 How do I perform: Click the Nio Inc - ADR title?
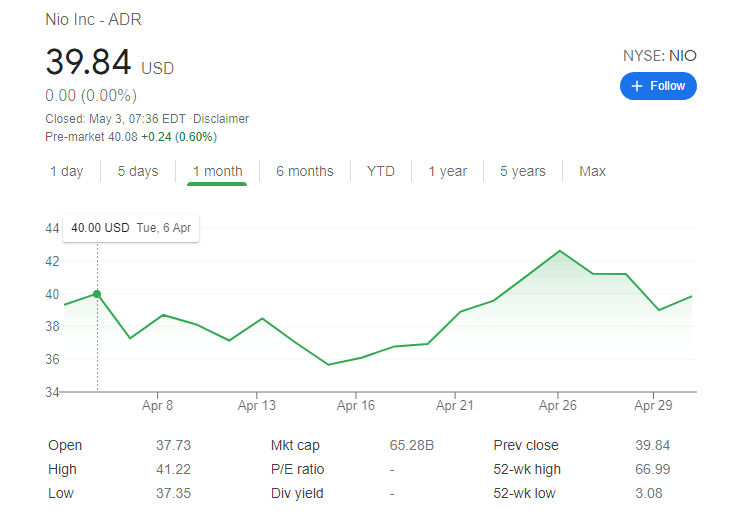click(93, 19)
